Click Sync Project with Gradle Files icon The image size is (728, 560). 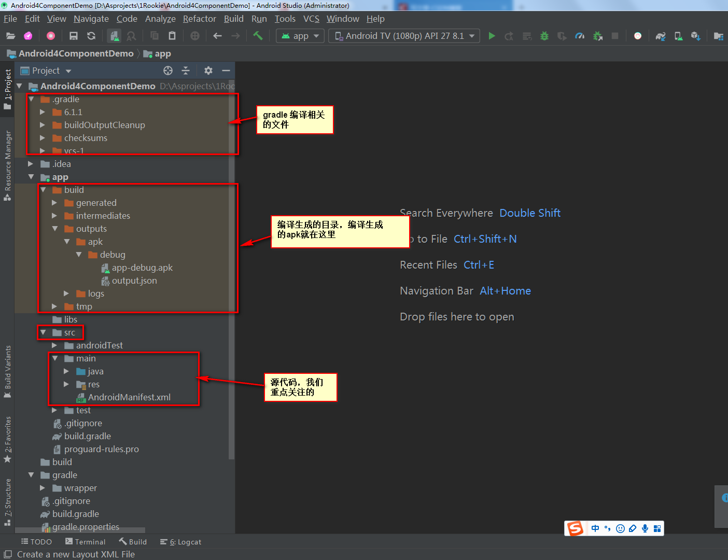661,36
